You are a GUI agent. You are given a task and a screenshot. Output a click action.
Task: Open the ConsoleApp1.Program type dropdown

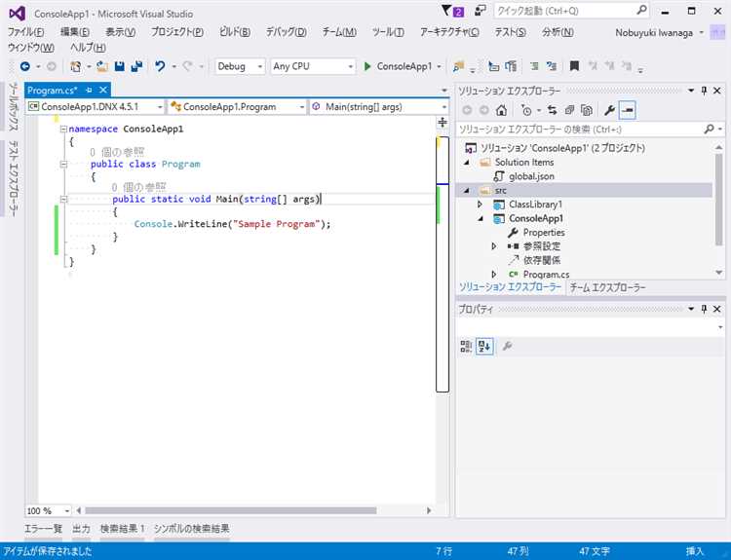237,107
